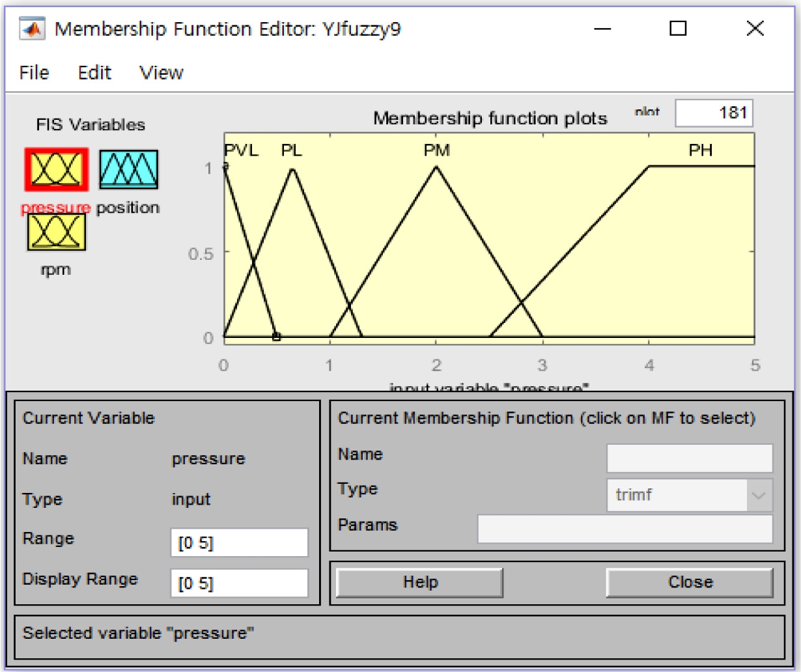Click the Range input field
Image resolution: width=801 pixels, height=672 pixels.
point(239,543)
